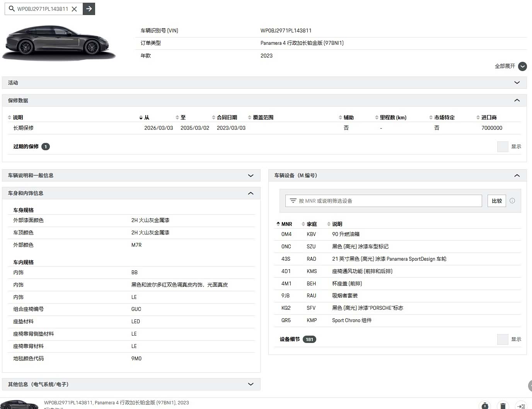The image size is (532, 409).
Task: Select equipment row QR5 Sport Chrono 组件
Action: point(397,321)
